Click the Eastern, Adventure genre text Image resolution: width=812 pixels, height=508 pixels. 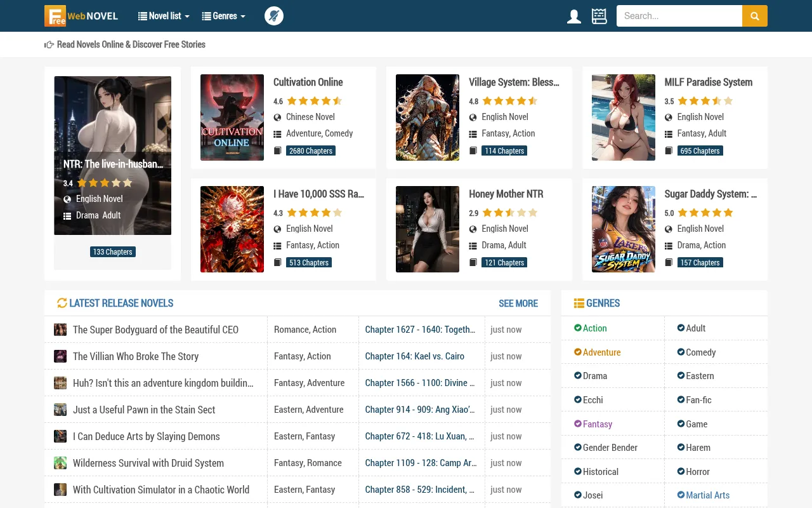(309, 410)
